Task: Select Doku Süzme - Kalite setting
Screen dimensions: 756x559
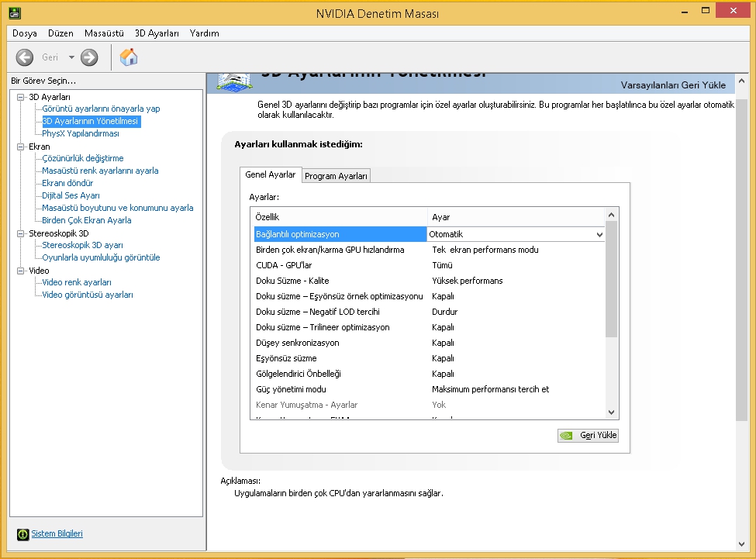Action: [x=429, y=281]
